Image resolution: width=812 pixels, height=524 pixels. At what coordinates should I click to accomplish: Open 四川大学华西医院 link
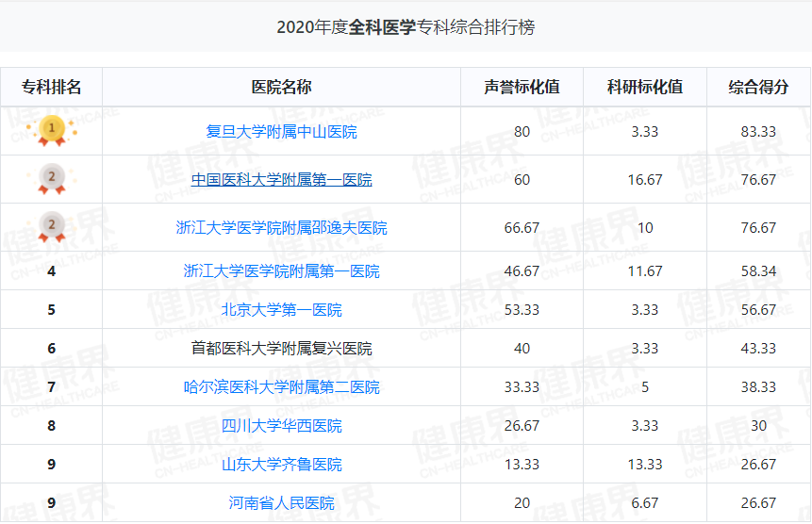tap(281, 426)
